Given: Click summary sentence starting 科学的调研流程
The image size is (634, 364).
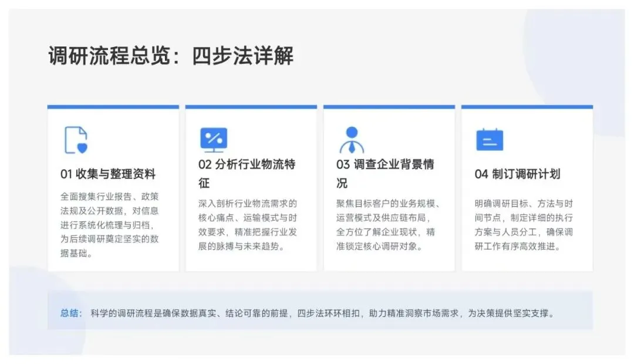Looking at the screenshot, I should click(x=323, y=313).
